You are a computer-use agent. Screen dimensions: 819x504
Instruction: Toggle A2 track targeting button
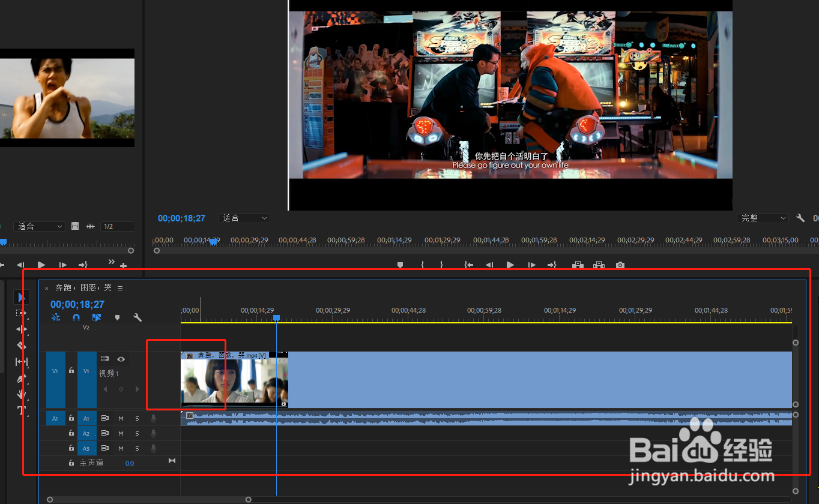coord(86,433)
